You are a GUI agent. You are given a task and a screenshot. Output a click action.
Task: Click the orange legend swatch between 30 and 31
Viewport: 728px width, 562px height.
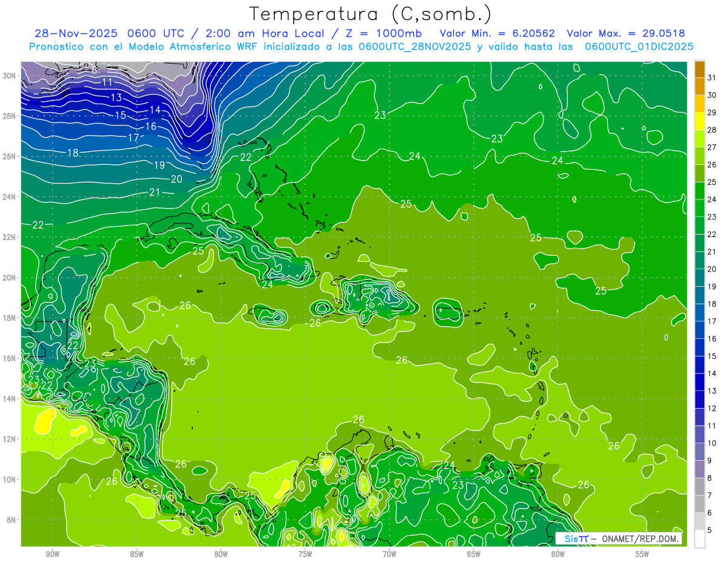point(699,87)
